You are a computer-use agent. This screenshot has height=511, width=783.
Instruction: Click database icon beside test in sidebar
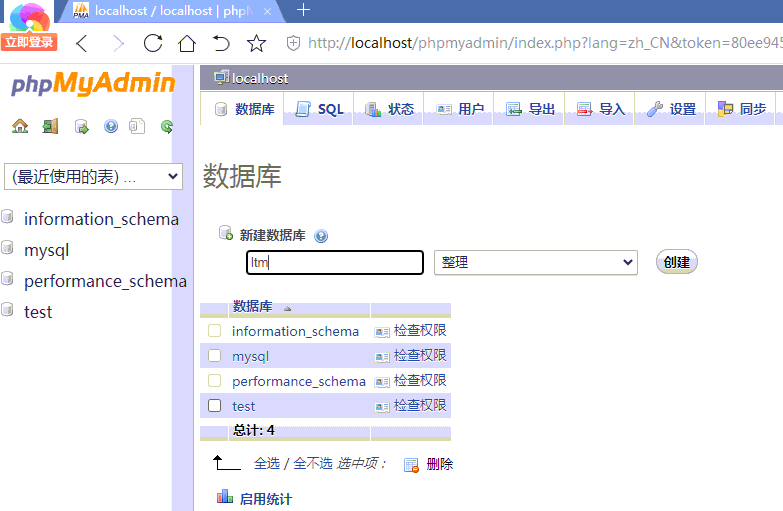pos(7,309)
